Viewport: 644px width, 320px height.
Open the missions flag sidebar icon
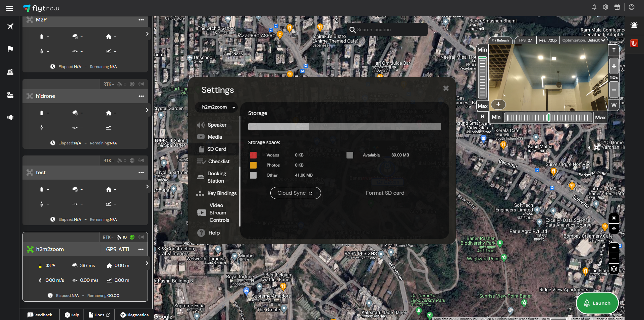pos(10,49)
